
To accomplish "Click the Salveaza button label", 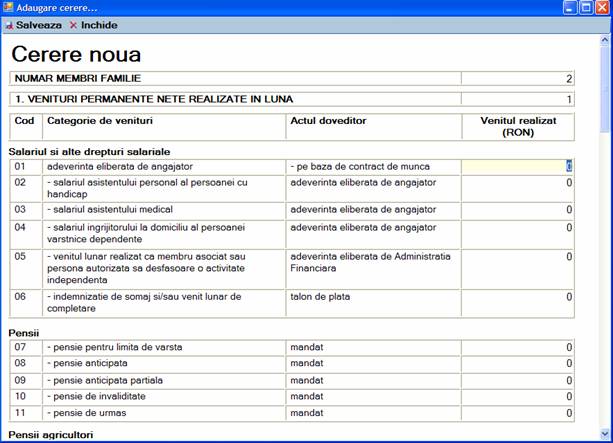I will tap(39, 25).
